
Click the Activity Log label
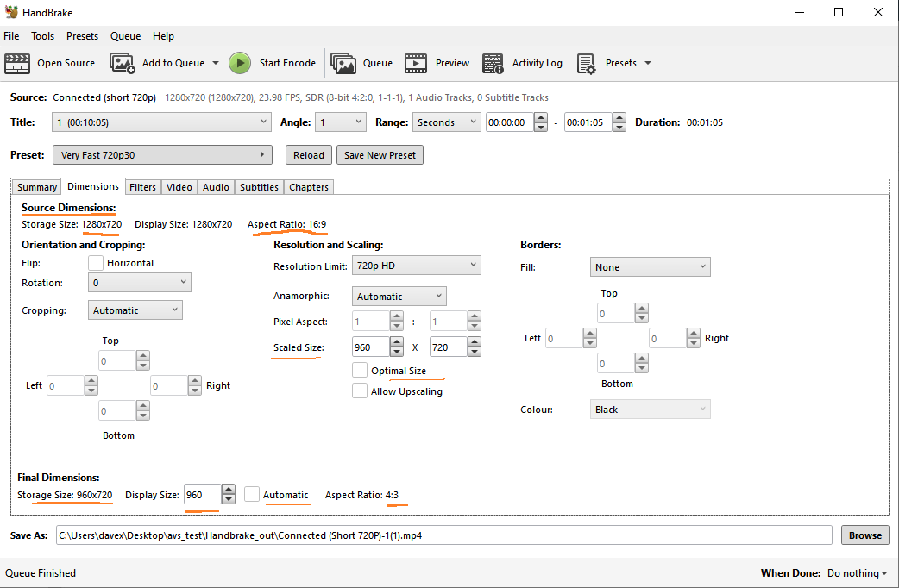coord(537,63)
